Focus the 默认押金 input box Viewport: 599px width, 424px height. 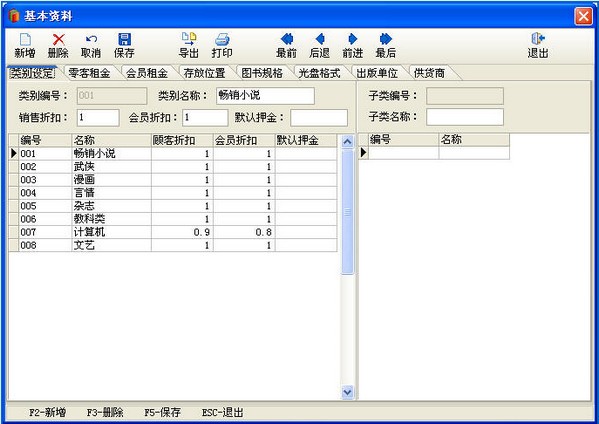319,118
